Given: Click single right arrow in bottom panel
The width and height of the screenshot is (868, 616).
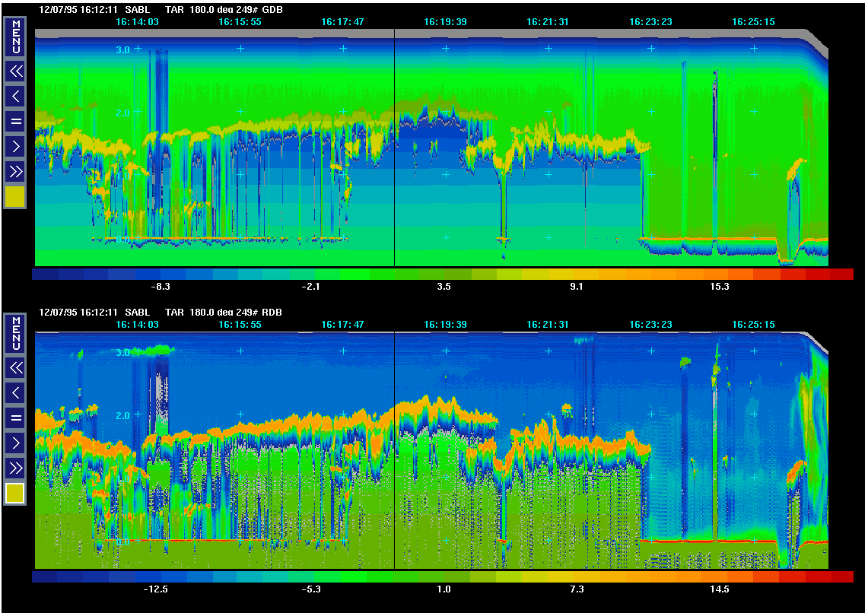Looking at the screenshot, I should click(15, 442).
